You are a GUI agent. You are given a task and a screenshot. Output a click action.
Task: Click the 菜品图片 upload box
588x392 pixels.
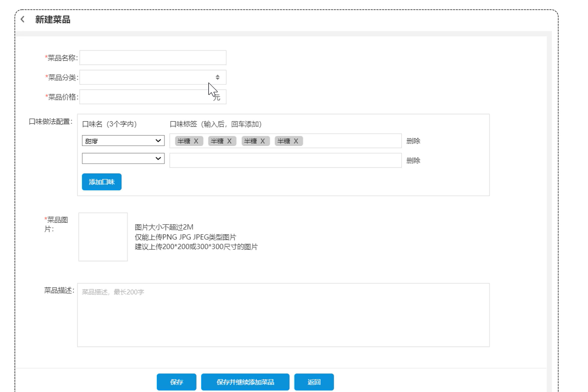103,237
